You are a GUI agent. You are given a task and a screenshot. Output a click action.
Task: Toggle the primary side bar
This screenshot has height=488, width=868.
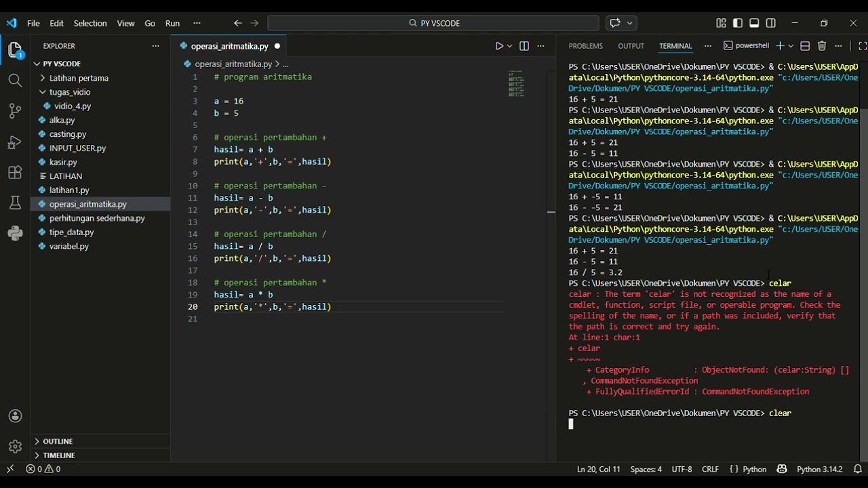(x=738, y=23)
